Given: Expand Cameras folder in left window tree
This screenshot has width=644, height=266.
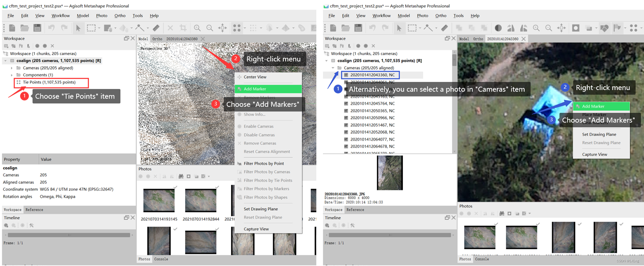Looking at the screenshot, I should [12, 68].
